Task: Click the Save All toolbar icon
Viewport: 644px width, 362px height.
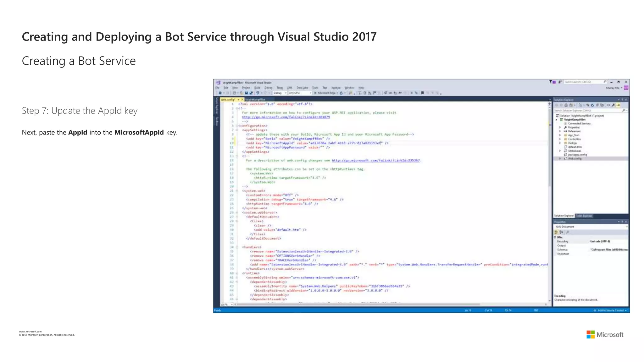Action: (251, 93)
